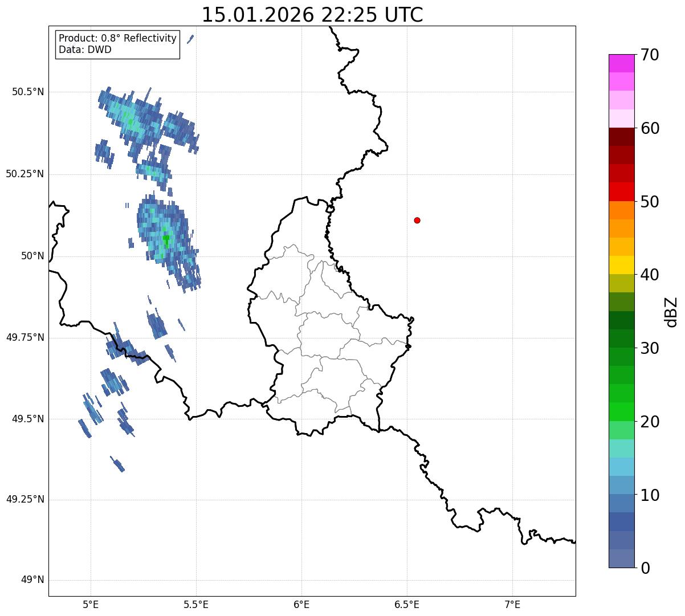Click the 49°N latitude label
The image size is (685, 616).
[32, 580]
